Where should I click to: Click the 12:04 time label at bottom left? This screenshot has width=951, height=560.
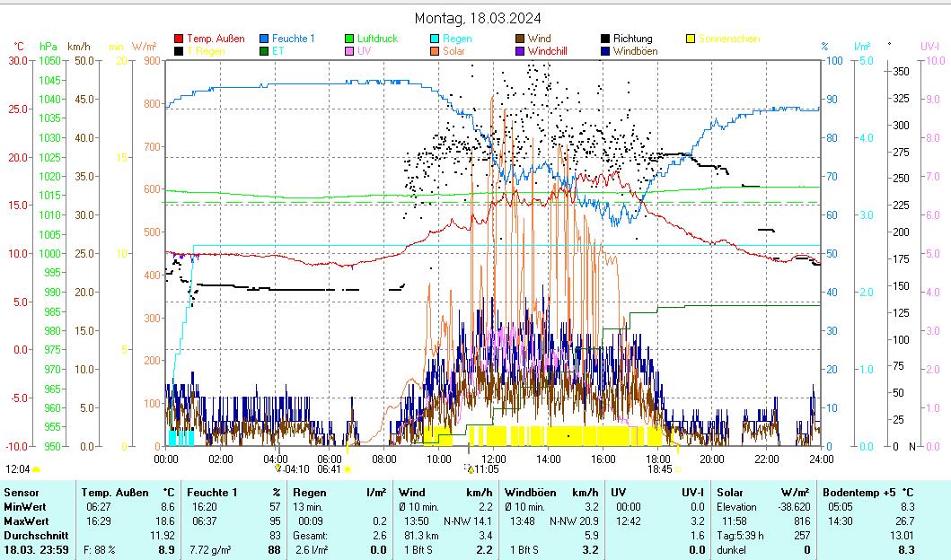click(x=18, y=469)
